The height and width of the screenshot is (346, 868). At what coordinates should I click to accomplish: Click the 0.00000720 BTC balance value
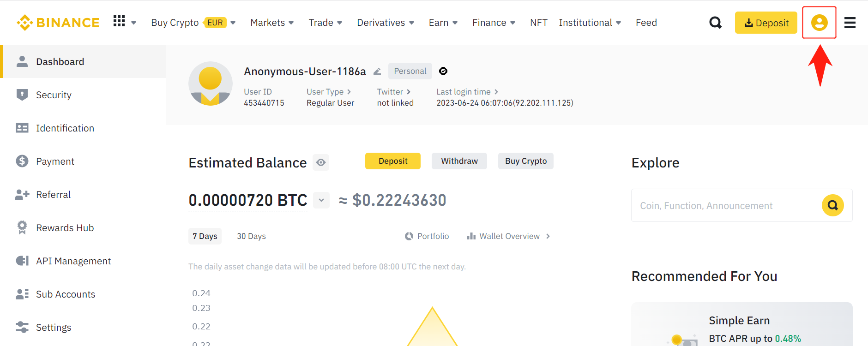point(248,200)
